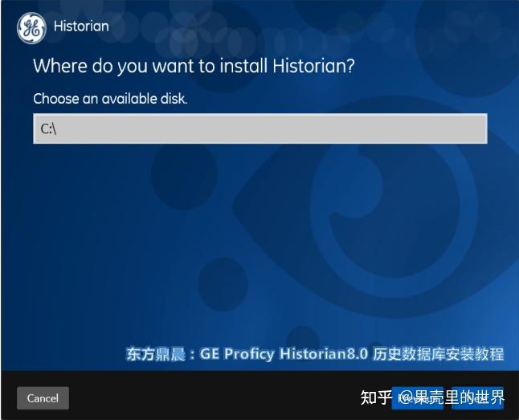Image resolution: width=519 pixels, height=420 pixels.
Task: Click the GE logo icon
Action: click(31, 28)
